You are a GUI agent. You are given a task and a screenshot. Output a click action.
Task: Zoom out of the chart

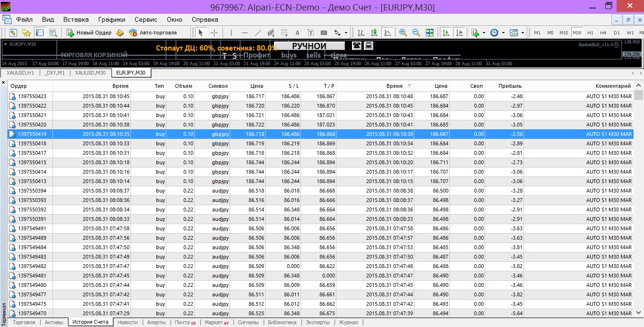416,33
